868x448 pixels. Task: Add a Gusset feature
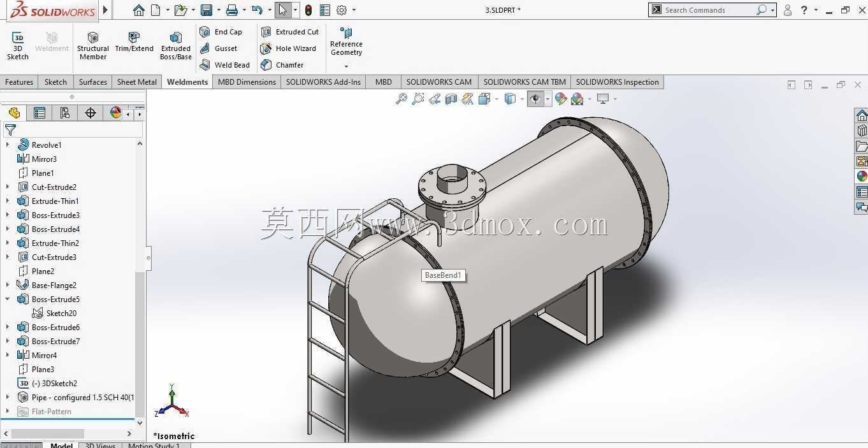(x=219, y=48)
